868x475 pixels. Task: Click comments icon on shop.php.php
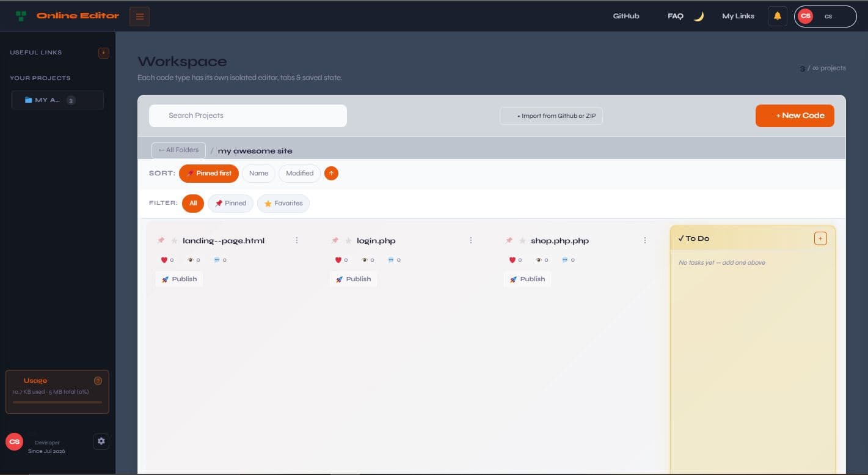point(565,260)
